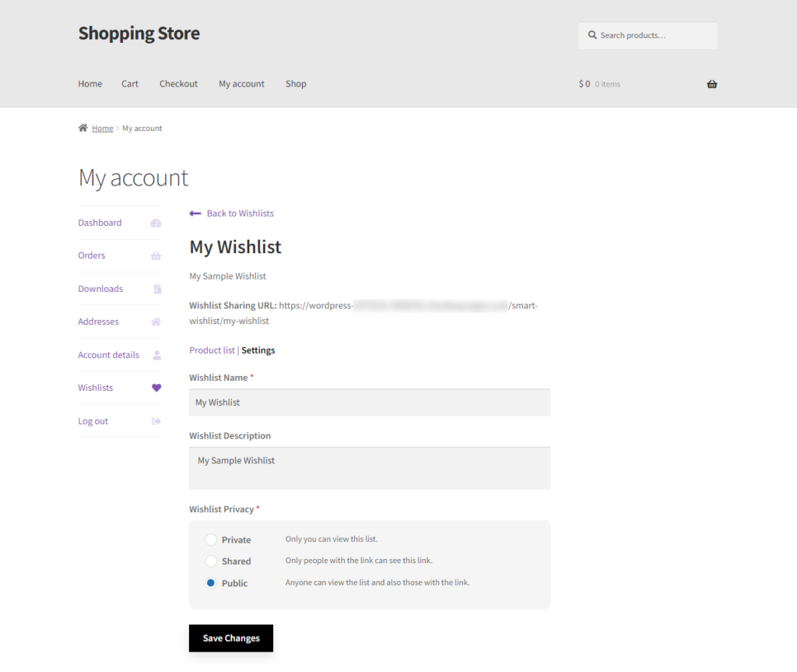
Task: Click into the Wishlist Name field
Action: pyautogui.click(x=370, y=403)
